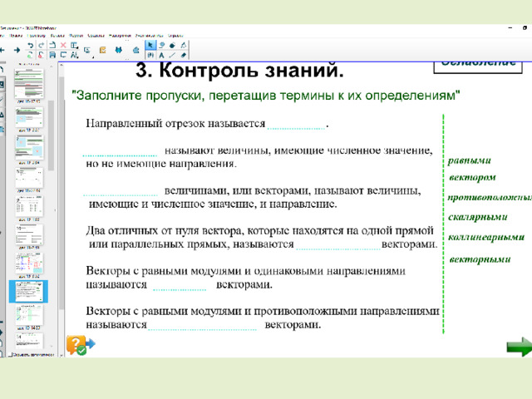This screenshot has height=399, width=532.
Task: Click the fill tool icon below Select arrow
Action: click(150, 55)
